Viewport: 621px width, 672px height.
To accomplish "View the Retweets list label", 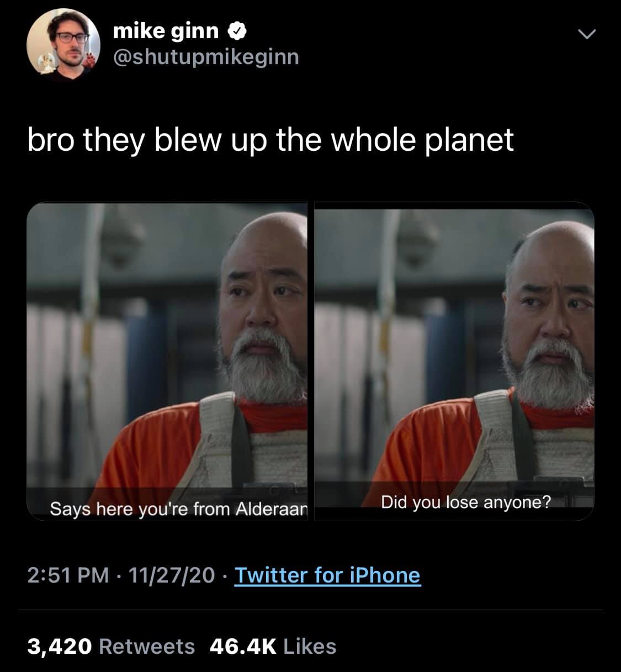I will (147, 647).
